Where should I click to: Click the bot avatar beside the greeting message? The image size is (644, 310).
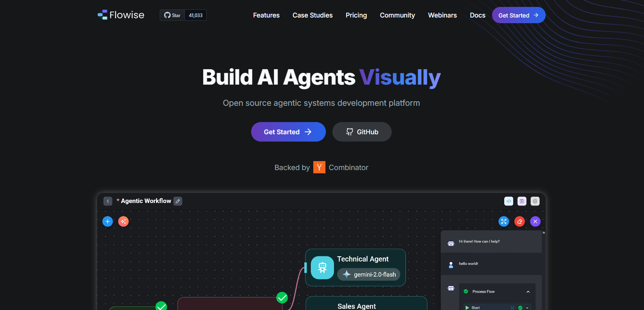[451, 243]
